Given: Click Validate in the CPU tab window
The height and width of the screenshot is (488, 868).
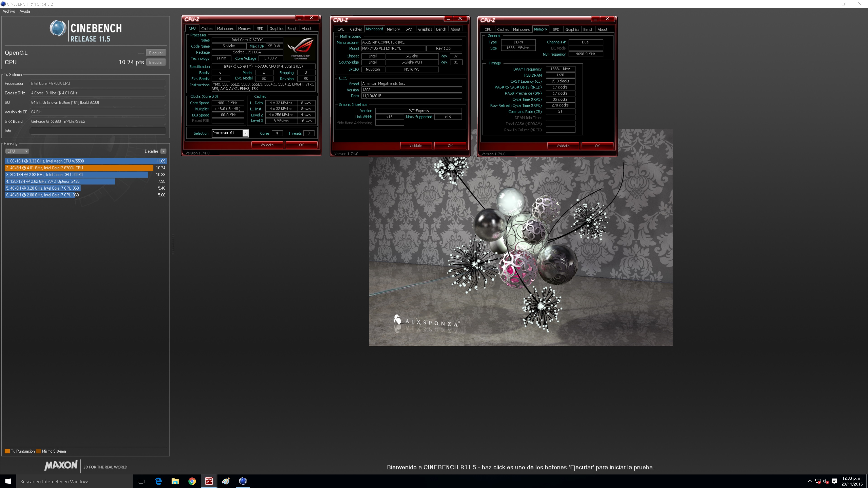Looking at the screenshot, I should click(267, 145).
